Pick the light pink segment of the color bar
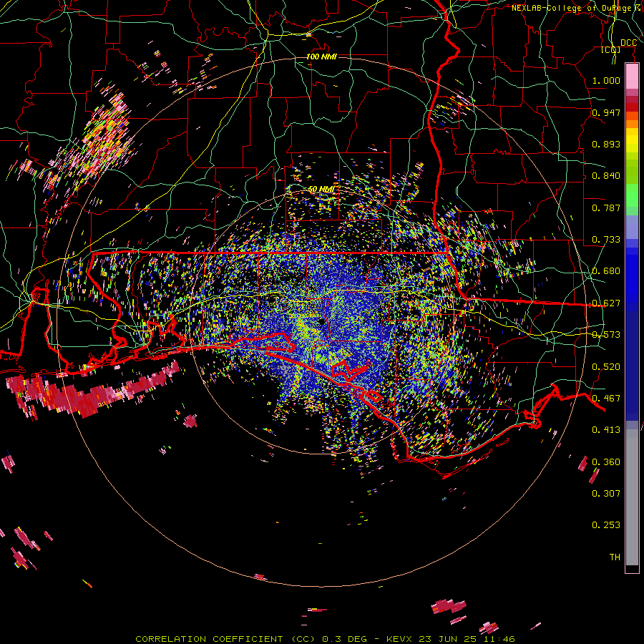Viewport: 644px width, 644px height. pos(632,77)
